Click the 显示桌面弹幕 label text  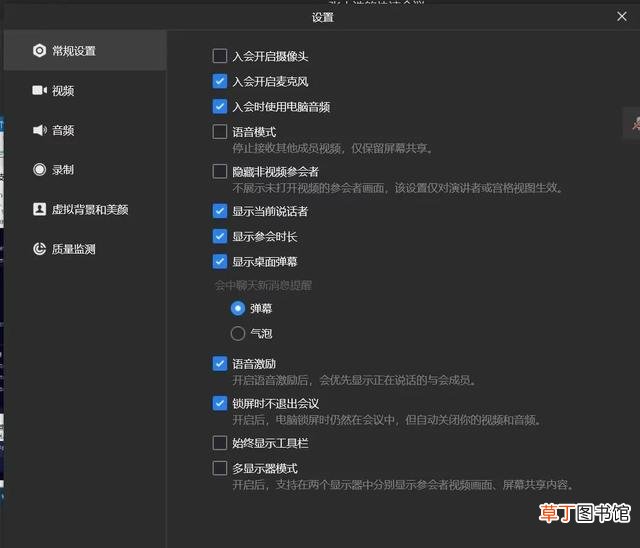click(x=265, y=262)
